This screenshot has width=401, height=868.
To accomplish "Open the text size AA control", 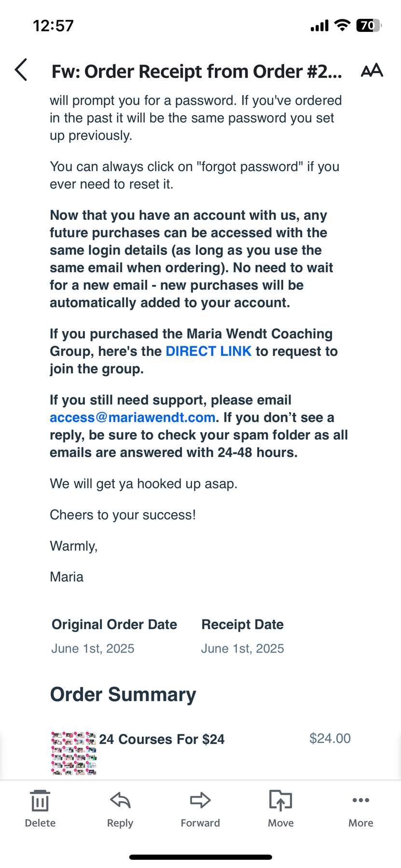I will coord(372,70).
